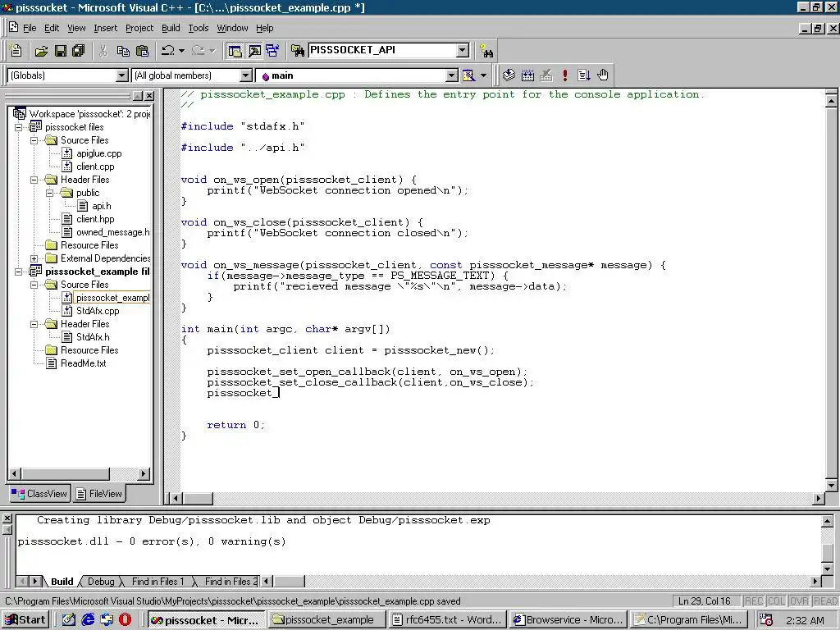840x630 pixels.
Task: Open the Build menu
Action: point(171,28)
